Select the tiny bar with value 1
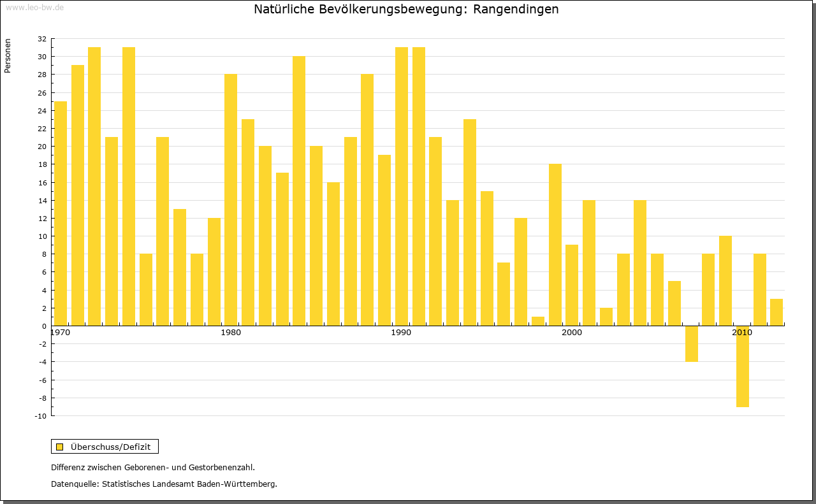The width and height of the screenshot is (816, 504). pyautogui.click(x=538, y=321)
